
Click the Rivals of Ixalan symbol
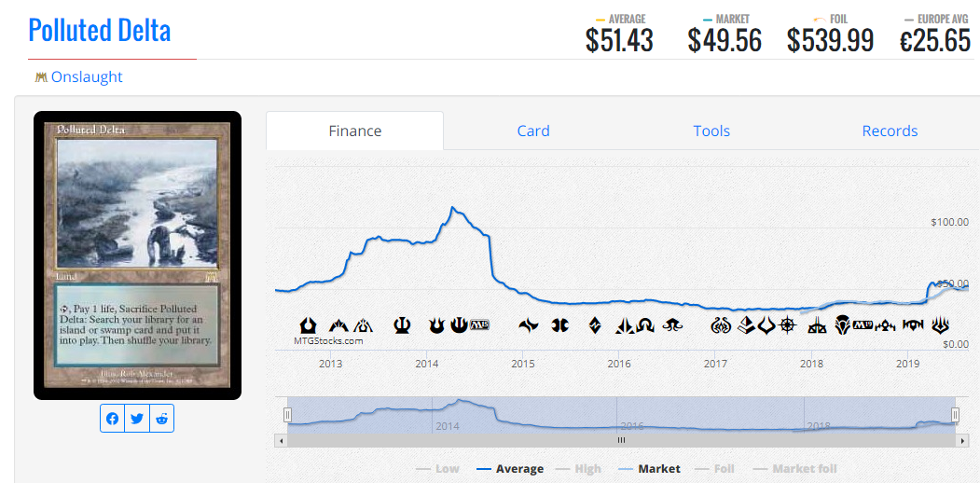click(817, 324)
